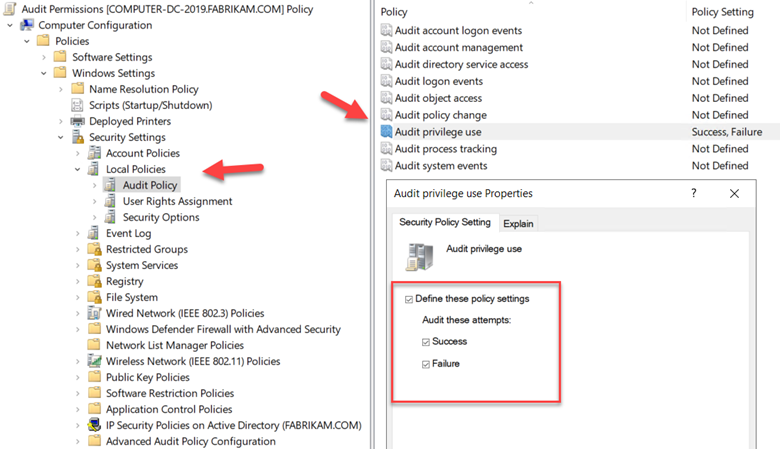Collapse the Security Settings node
The image size is (780, 449).
coord(61,137)
